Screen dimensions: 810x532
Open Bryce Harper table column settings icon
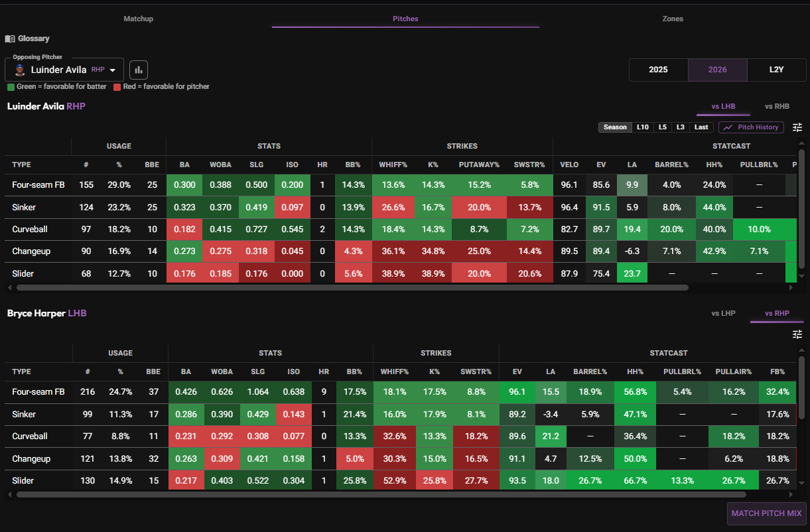797,334
